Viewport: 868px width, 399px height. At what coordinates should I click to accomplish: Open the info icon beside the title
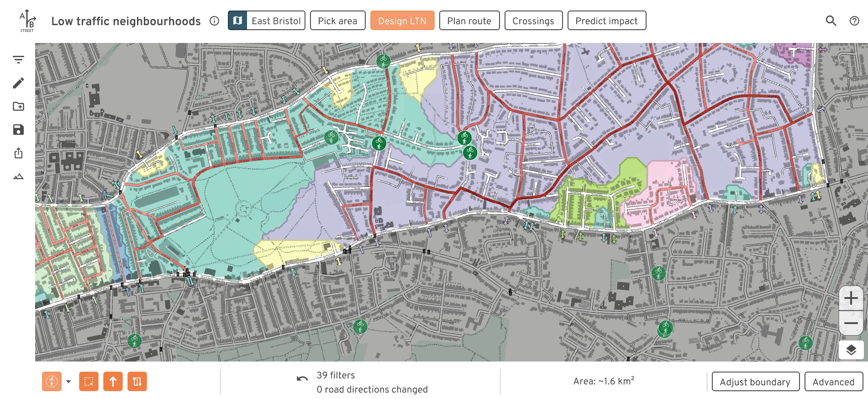coord(215,21)
